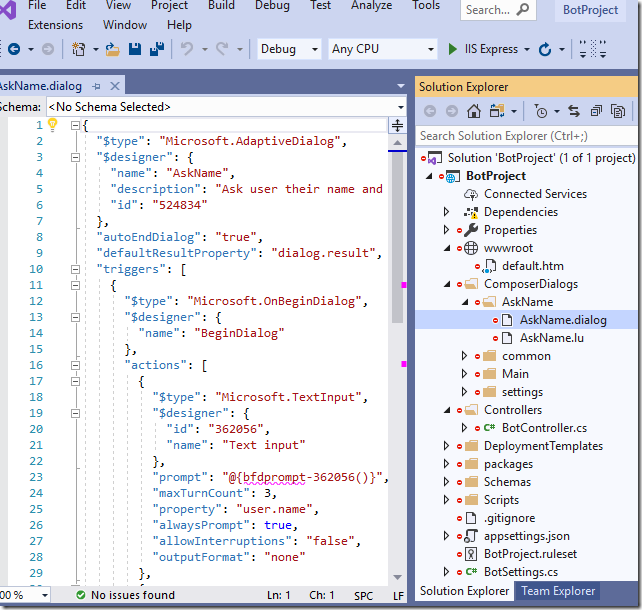The height and width of the screenshot is (610, 642).
Task: Collapse actions fold at line 16
Action: 75,365
